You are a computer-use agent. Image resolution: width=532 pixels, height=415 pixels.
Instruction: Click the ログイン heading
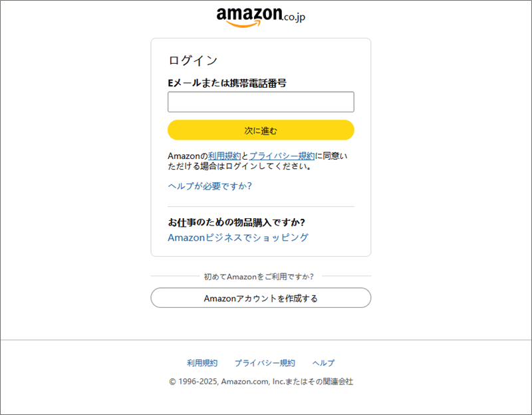[193, 61]
